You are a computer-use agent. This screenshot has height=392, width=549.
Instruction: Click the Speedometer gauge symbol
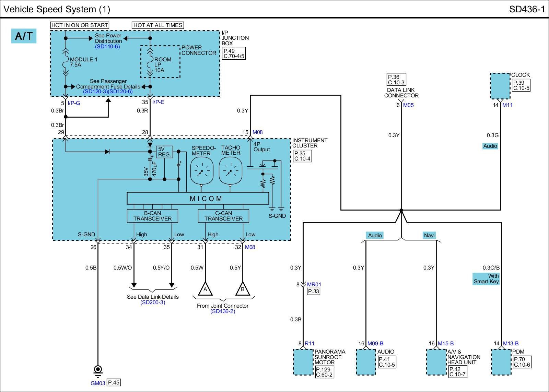pos(201,170)
